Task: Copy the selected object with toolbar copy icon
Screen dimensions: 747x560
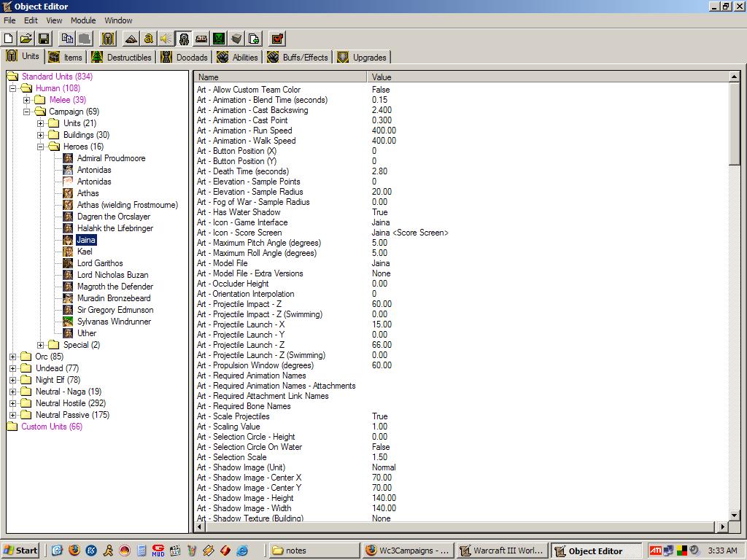Action: 68,39
